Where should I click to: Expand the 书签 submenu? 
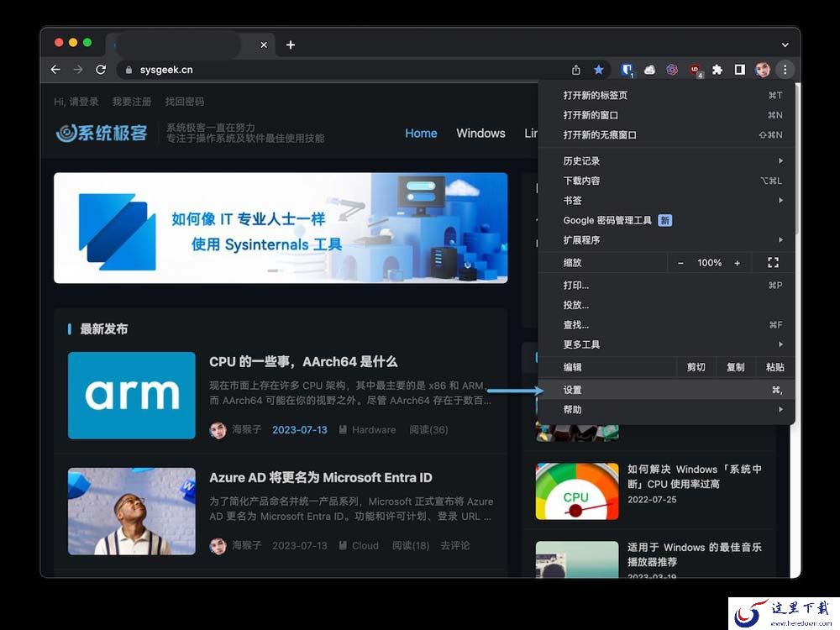pos(666,201)
